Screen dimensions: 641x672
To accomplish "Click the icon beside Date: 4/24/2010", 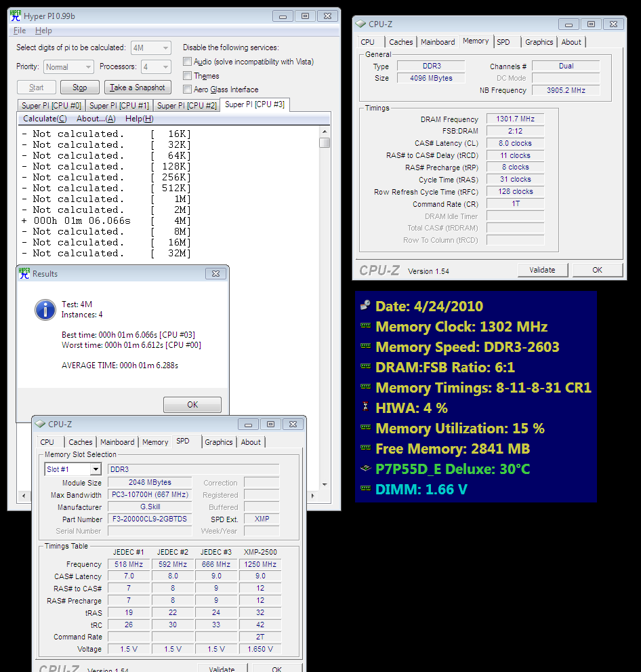I will pos(365,305).
